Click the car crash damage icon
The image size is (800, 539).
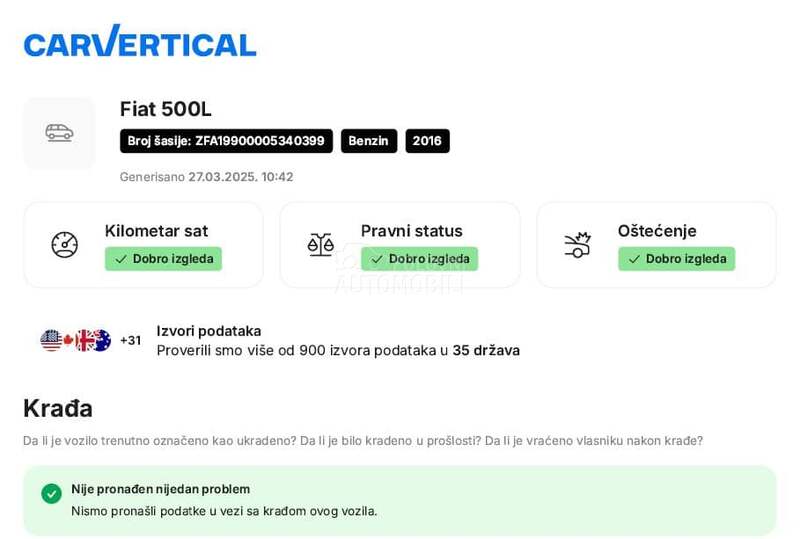(x=577, y=245)
